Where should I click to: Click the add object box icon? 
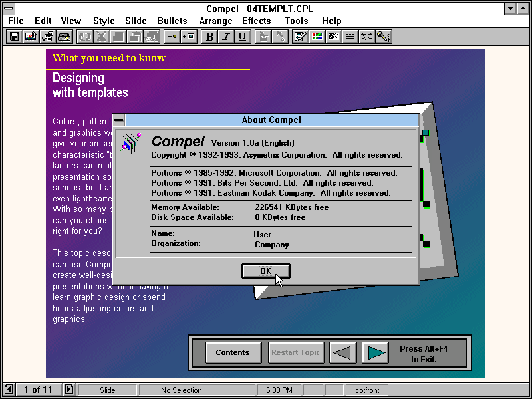(x=189, y=37)
